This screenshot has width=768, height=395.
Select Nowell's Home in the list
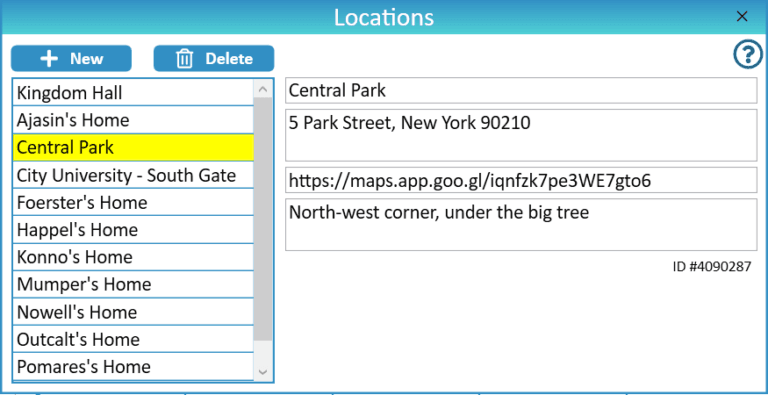[x=133, y=312]
